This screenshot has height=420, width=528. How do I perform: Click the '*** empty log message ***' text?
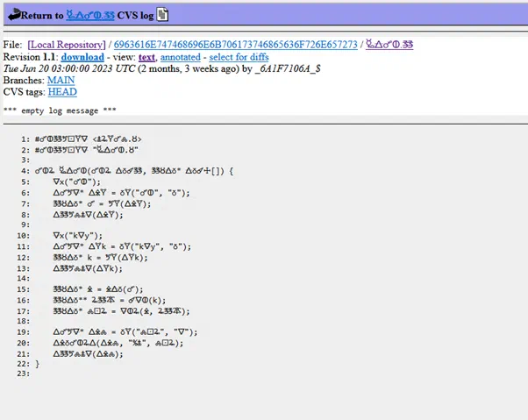pyautogui.click(x=60, y=110)
